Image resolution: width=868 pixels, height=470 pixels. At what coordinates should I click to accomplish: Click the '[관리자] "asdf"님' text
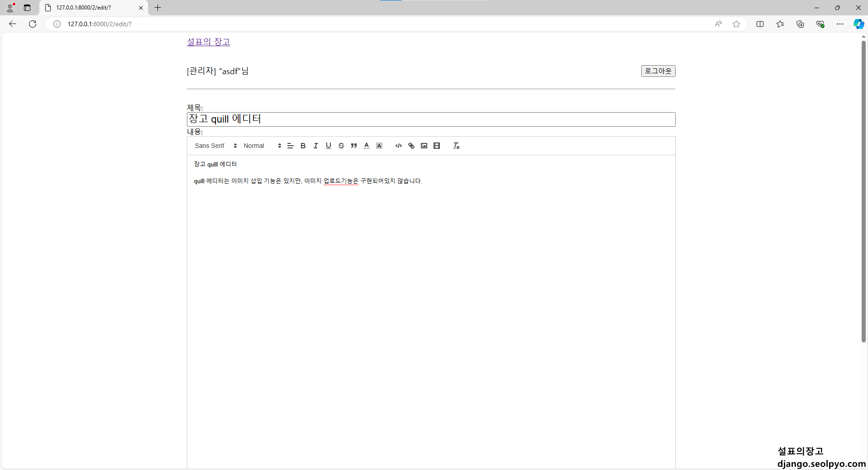pyautogui.click(x=218, y=71)
